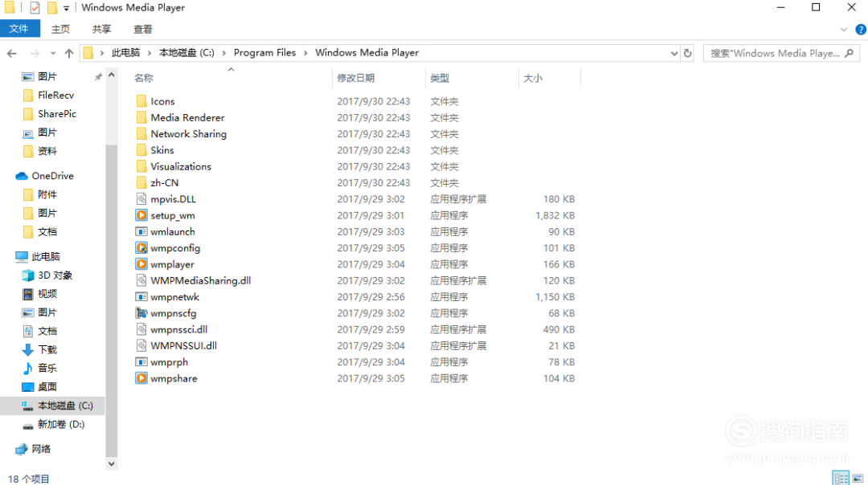The height and width of the screenshot is (485, 868).
Task: Click the wmpnetwk application icon
Action: tap(141, 297)
